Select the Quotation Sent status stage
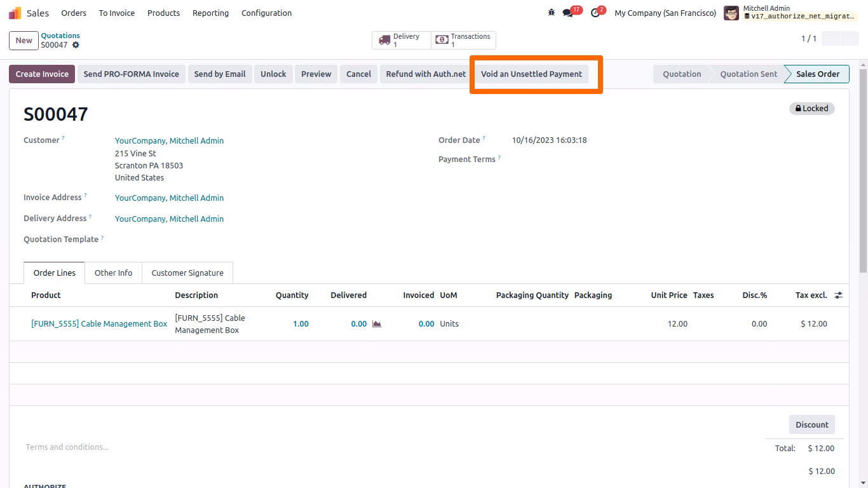 click(749, 74)
